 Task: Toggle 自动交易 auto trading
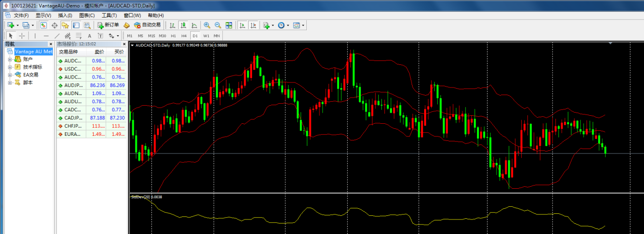point(147,25)
